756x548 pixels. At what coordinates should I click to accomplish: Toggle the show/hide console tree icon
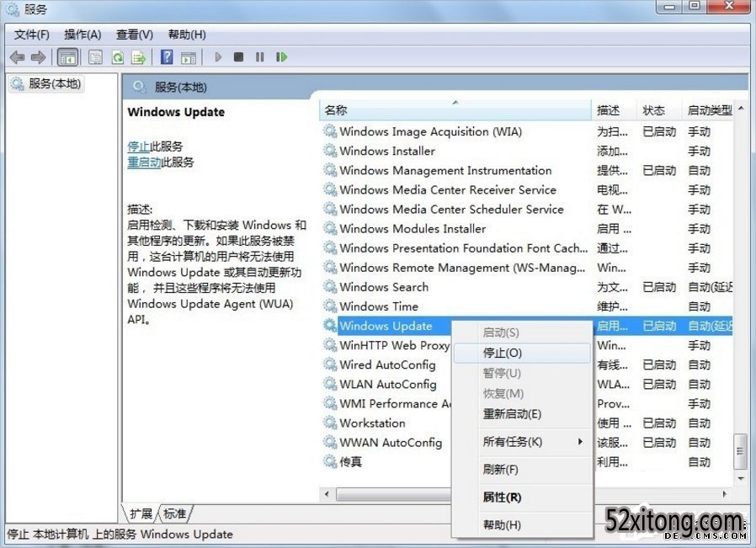click(x=67, y=57)
